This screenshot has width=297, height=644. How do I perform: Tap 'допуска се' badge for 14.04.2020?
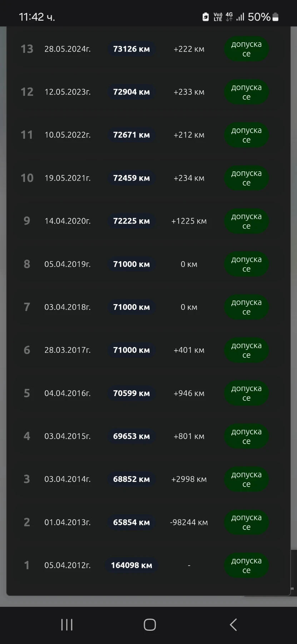[246, 221]
